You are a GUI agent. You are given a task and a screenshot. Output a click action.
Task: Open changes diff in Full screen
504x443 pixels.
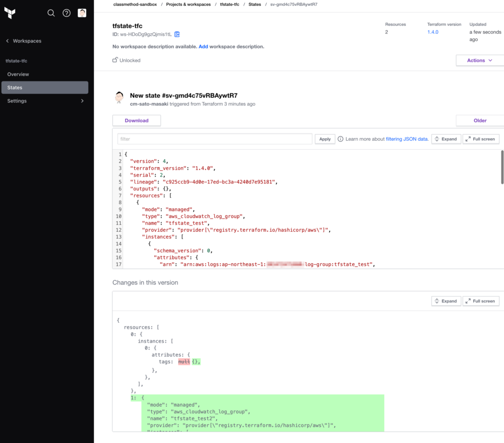point(480,301)
